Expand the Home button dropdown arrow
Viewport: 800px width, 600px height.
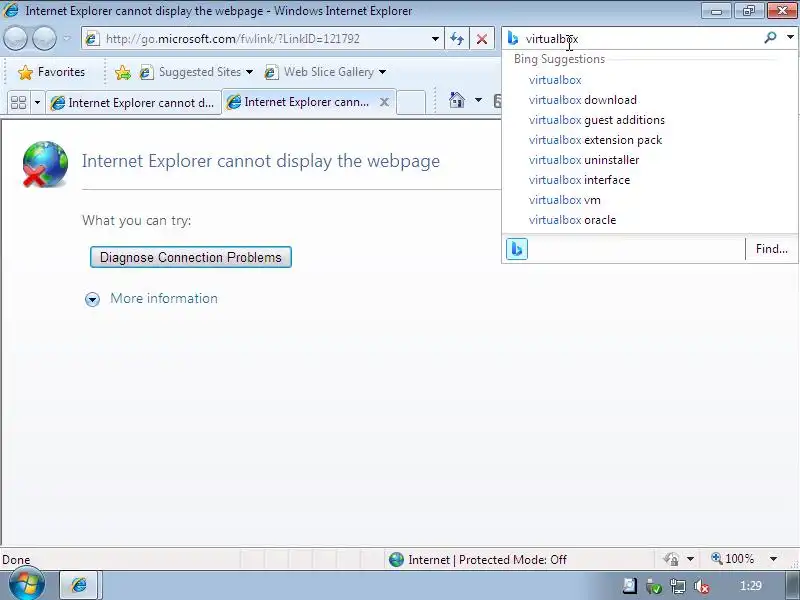pyautogui.click(x=478, y=99)
